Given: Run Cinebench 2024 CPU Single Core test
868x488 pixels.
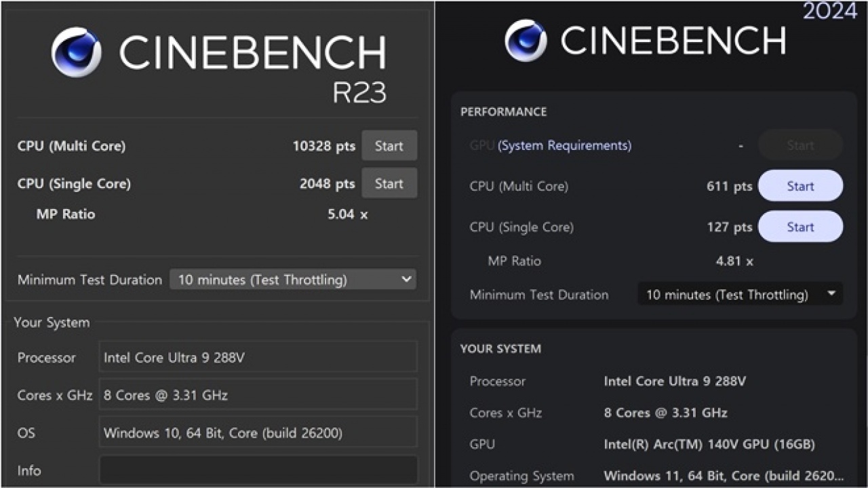Looking at the screenshot, I should [x=800, y=227].
